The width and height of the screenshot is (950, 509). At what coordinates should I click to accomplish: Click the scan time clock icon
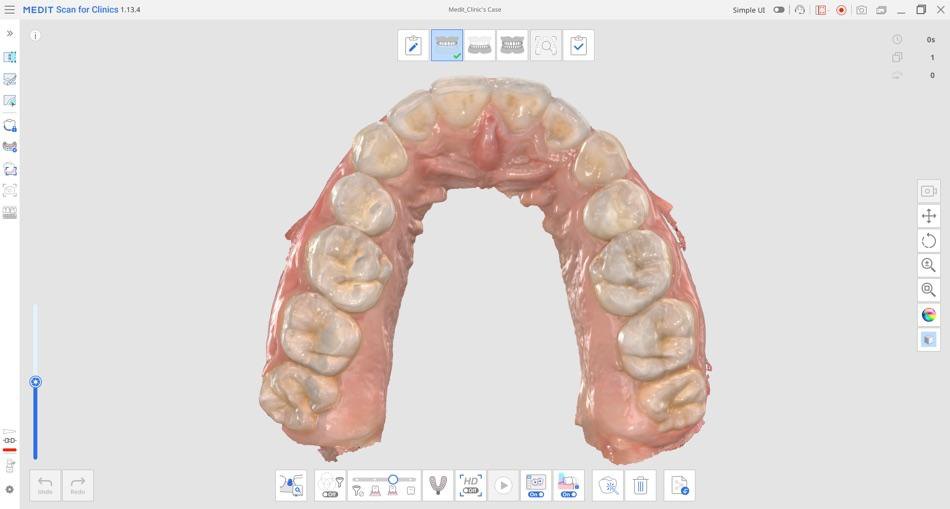click(x=897, y=39)
